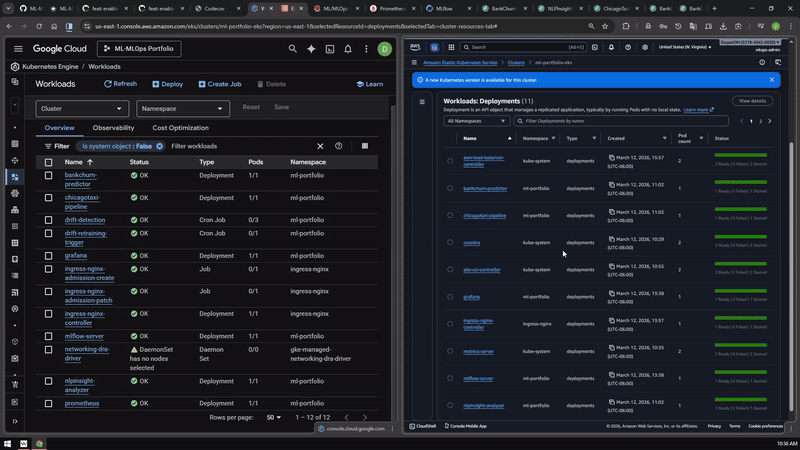Focus the Filter Deployments by name field
The height and width of the screenshot is (450, 800).
click(621, 121)
